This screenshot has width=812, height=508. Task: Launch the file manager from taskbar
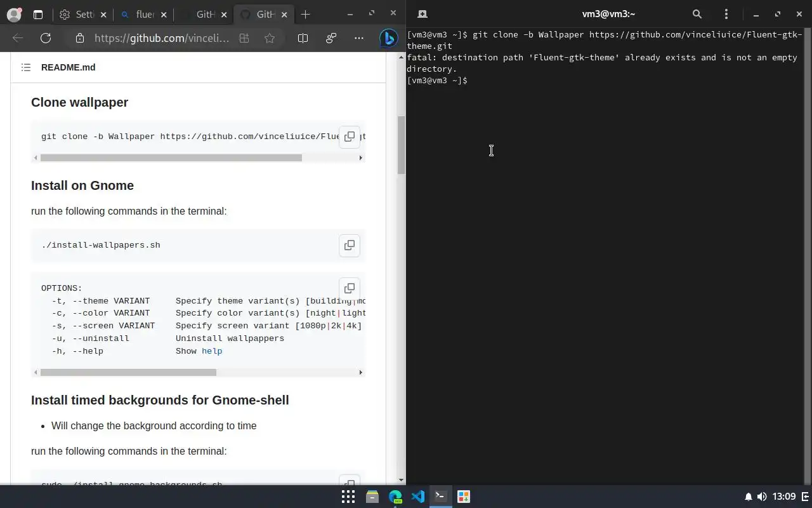pyautogui.click(x=372, y=497)
